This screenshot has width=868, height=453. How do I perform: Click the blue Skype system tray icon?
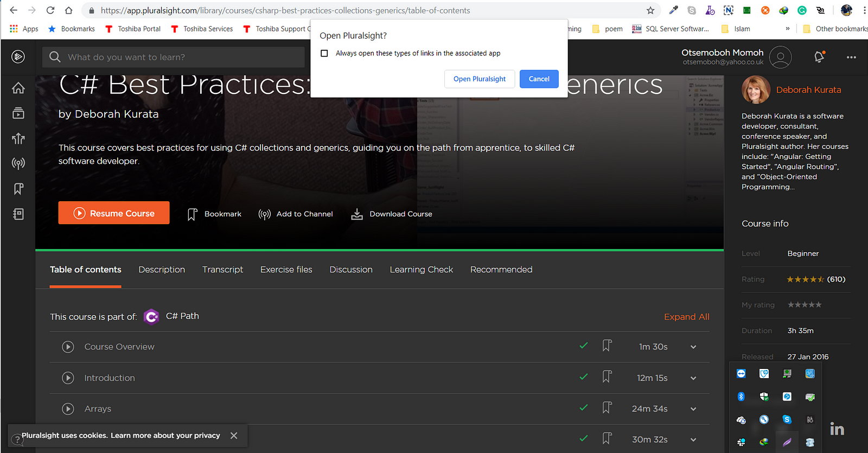tap(787, 419)
